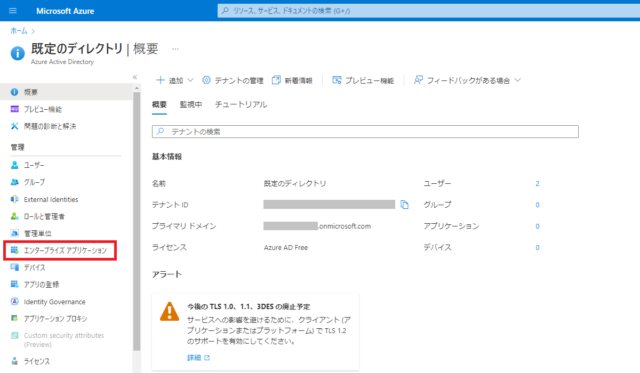Click the Microsoft Azure logo text
The width and height of the screenshot is (640, 373).
65,11
